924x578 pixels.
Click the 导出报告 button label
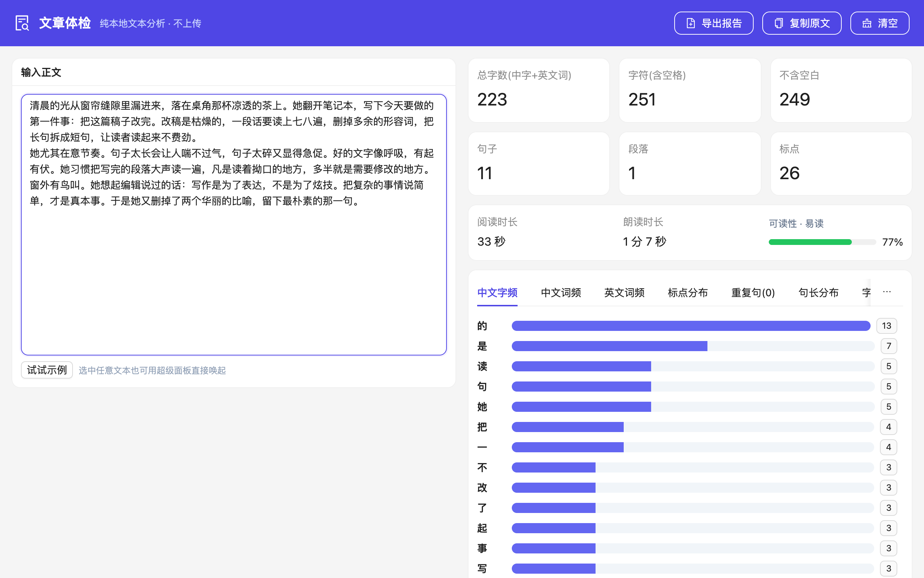click(x=722, y=23)
